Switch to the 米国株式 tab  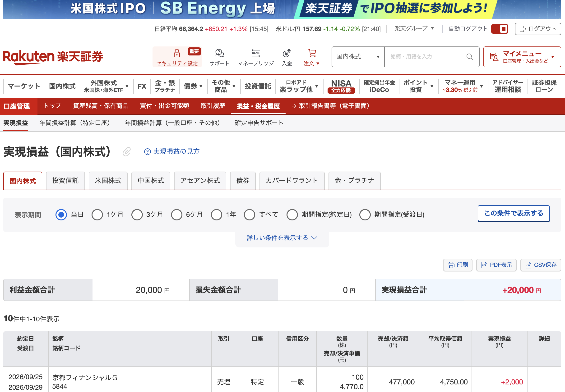click(x=108, y=181)
